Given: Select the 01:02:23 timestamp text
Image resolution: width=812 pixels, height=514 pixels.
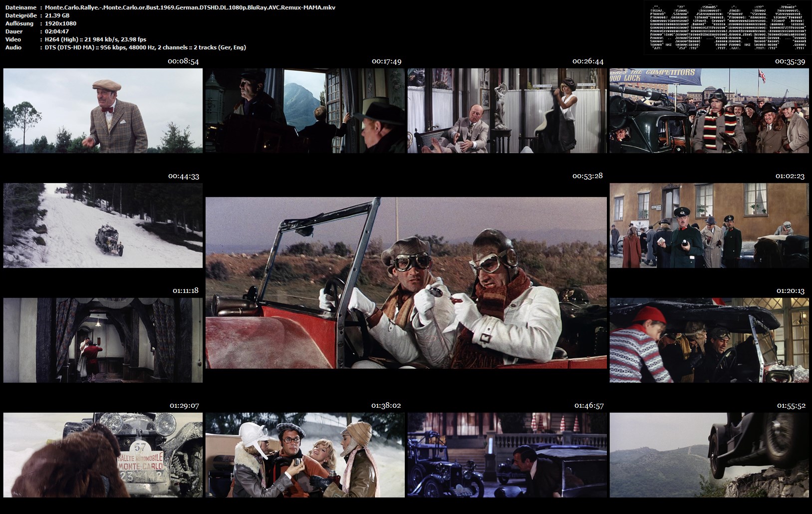Looking at the screenshot, I should [790, 176].
